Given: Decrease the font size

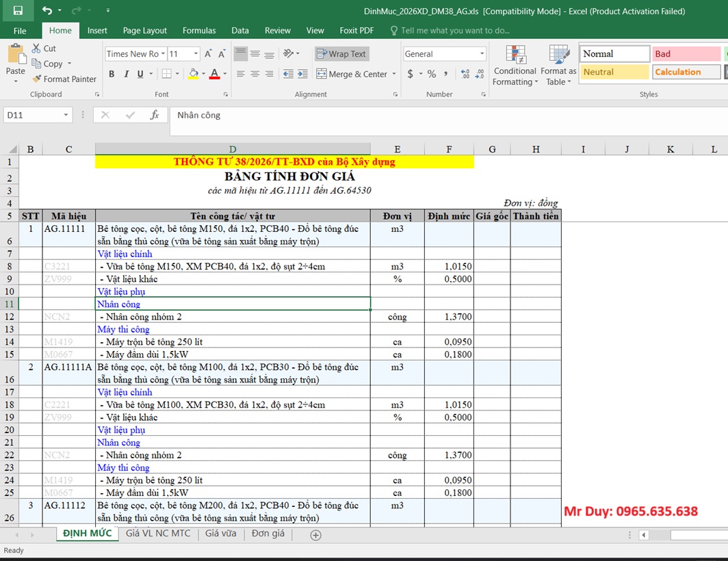Looking at the screenshot, I should (x=222, y=54).
